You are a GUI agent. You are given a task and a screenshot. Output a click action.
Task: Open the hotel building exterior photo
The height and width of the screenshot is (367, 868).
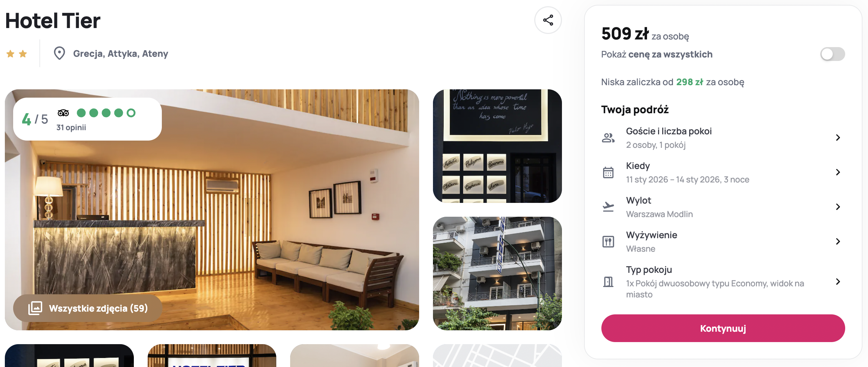point(497,274)
